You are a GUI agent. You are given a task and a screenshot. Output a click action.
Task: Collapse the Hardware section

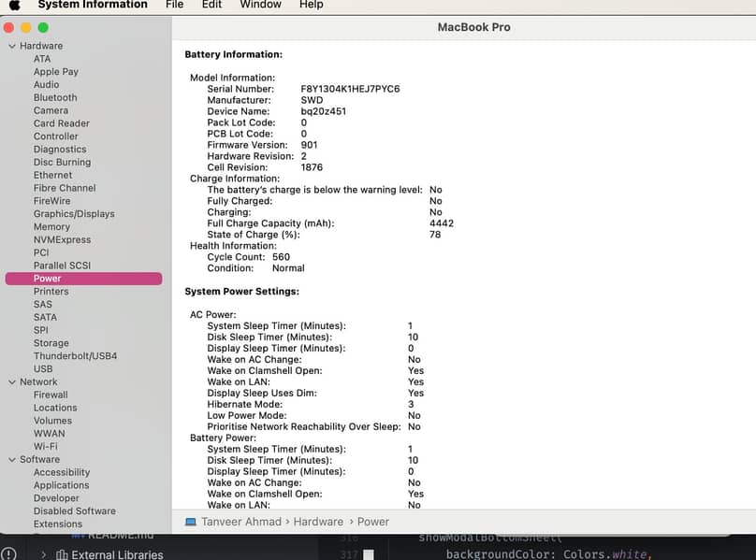[11, 46]
